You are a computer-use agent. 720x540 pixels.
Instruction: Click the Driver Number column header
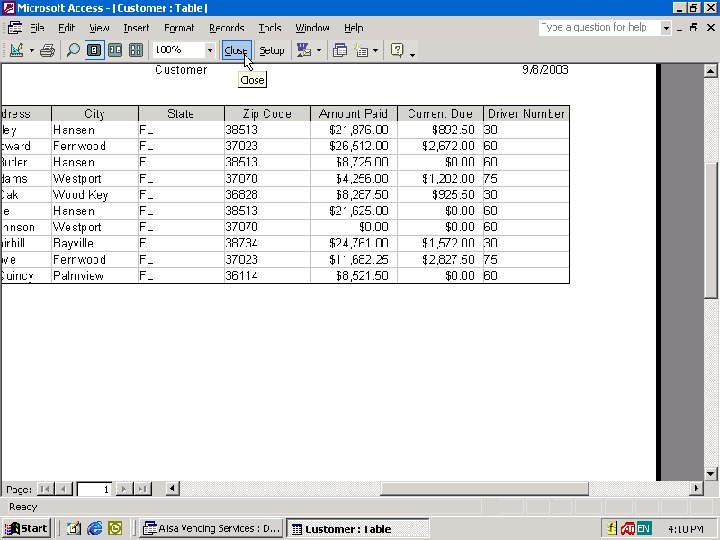[526, 113]
